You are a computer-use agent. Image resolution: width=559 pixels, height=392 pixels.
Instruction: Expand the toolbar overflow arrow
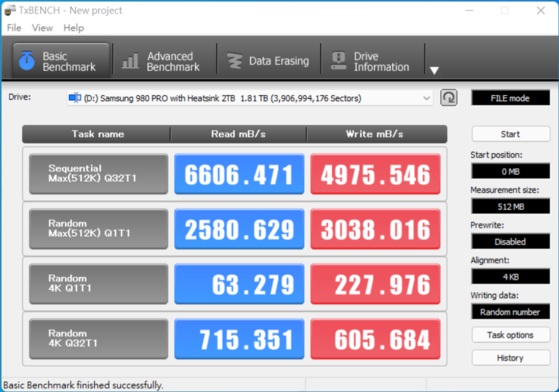tap(434, 71)
